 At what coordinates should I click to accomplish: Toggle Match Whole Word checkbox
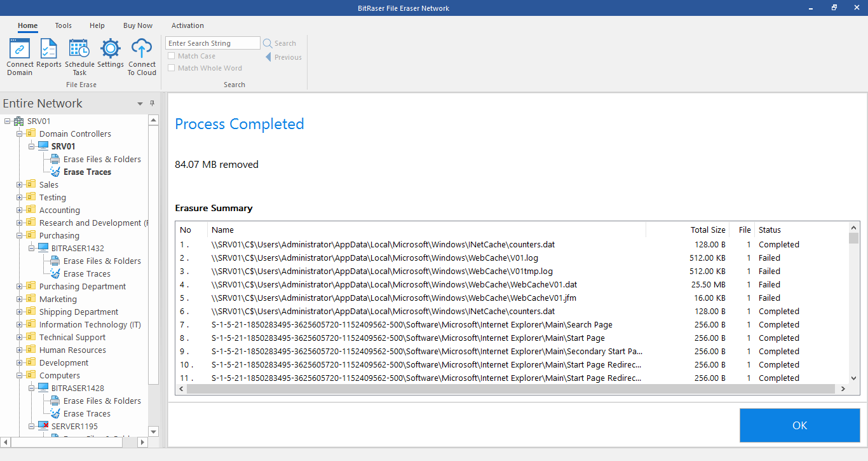pos(172,68)
